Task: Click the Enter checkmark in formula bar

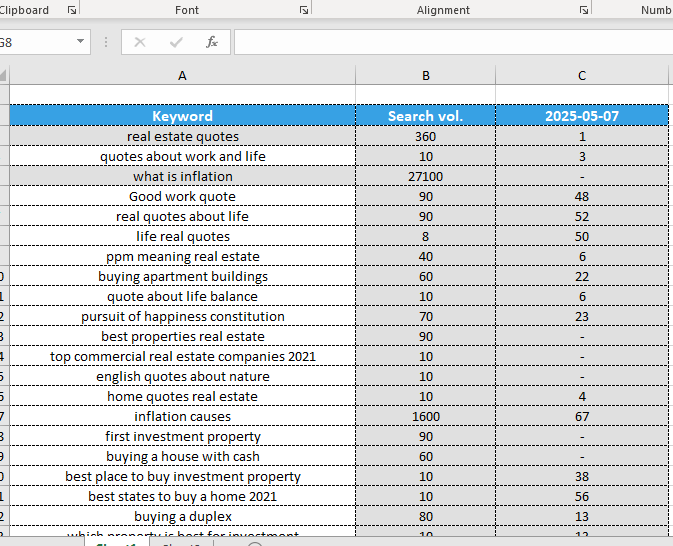Action: pyautogui.click(x=176, y=42)
